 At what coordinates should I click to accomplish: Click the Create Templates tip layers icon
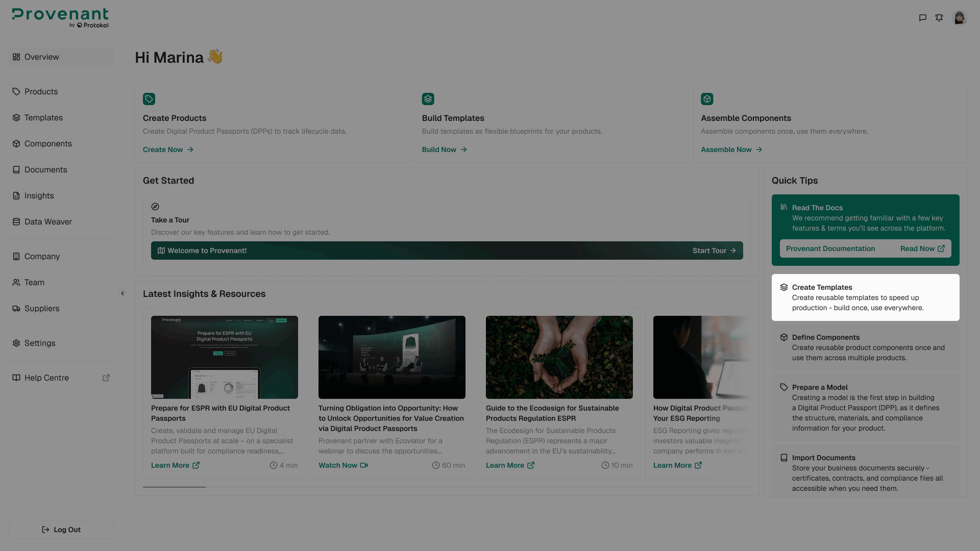[784, 287]
